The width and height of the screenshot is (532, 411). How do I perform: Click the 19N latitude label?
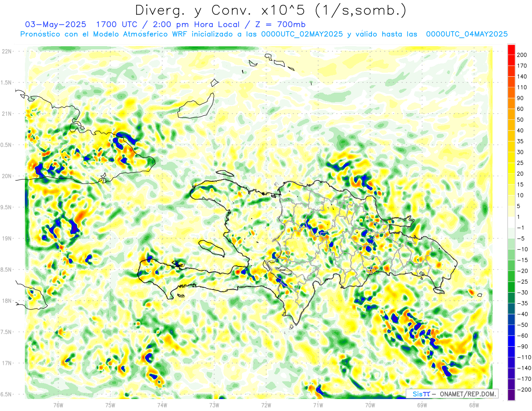coord(7,239)
